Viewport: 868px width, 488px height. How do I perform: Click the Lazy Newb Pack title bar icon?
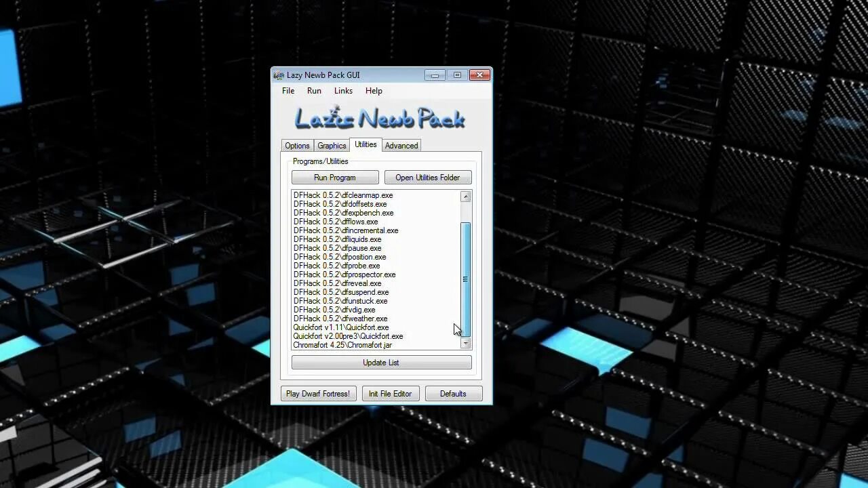point(279,75)
